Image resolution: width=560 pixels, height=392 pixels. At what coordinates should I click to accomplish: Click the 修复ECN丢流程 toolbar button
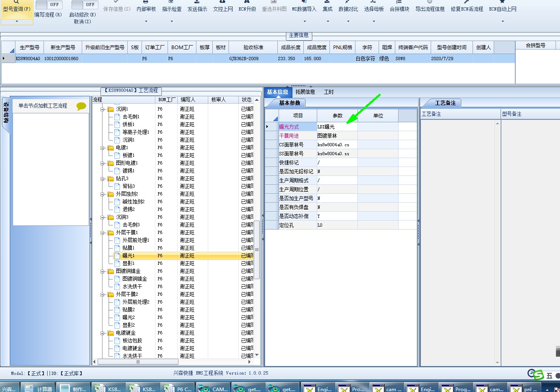coord(466,6)
